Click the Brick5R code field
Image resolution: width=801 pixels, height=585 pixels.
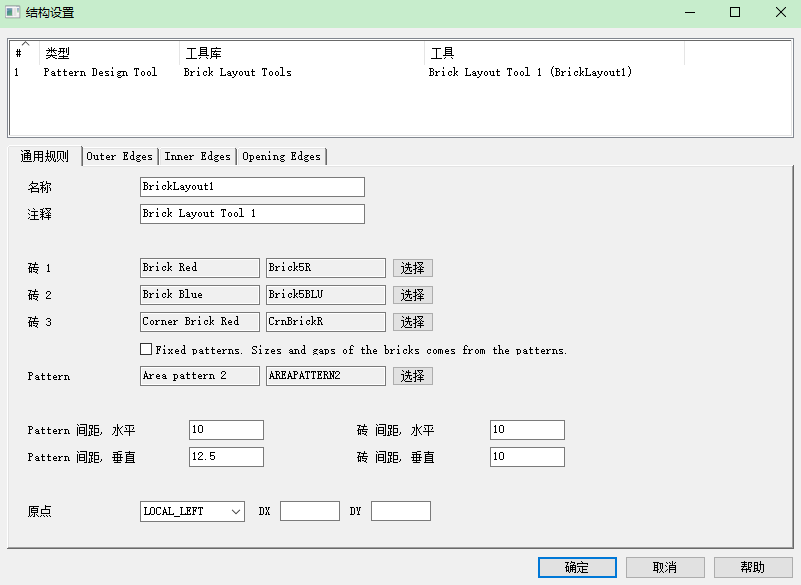pos(326,268)
